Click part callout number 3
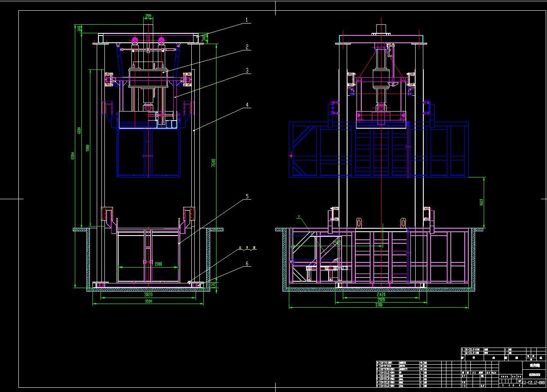 (x=247, y=70)
